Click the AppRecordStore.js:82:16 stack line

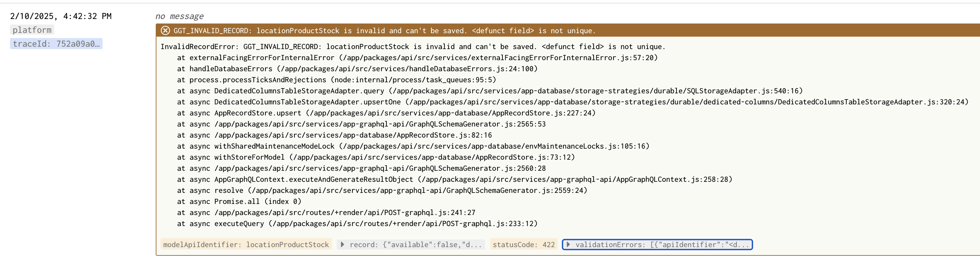[334, 135]
